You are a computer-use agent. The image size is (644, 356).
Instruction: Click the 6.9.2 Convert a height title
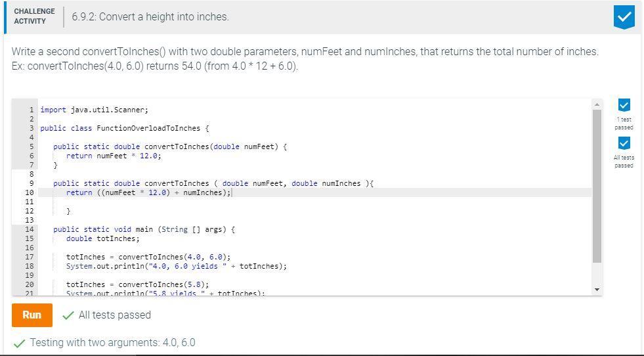point(150,17)
